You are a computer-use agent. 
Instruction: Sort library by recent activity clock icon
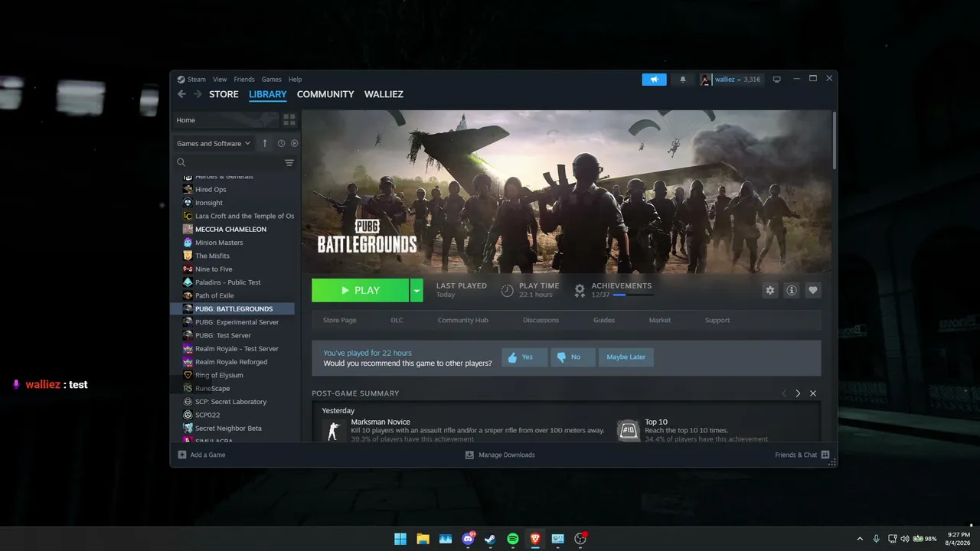click(281, 143)
